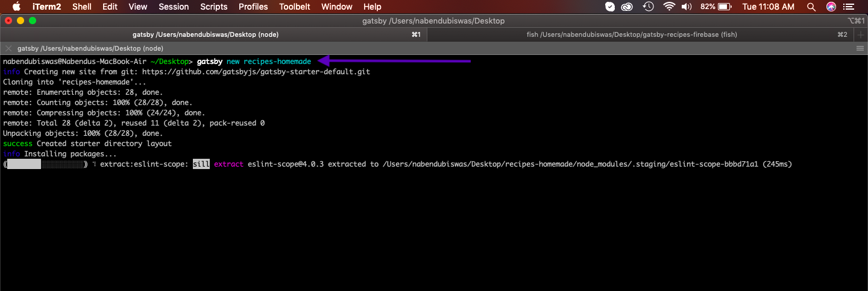Click the checkmark status icon in menu bar
Screen dimensions: 868x291
tap(610, 7)
